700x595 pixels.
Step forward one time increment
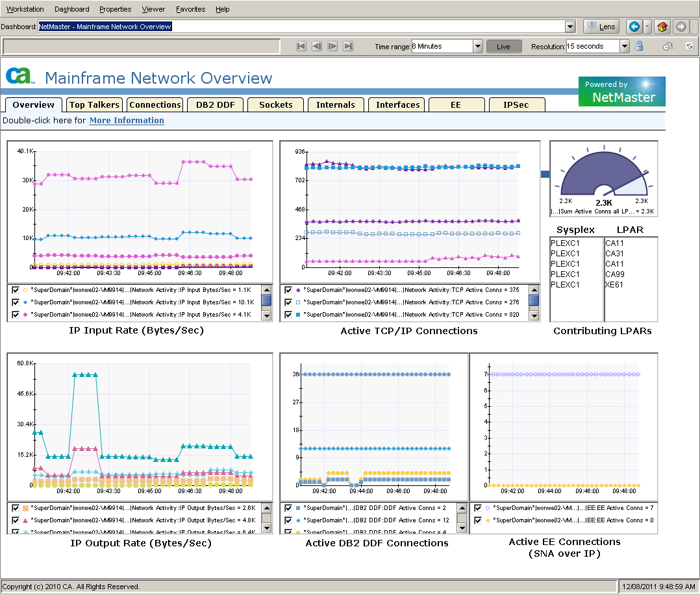click(332, 46)
